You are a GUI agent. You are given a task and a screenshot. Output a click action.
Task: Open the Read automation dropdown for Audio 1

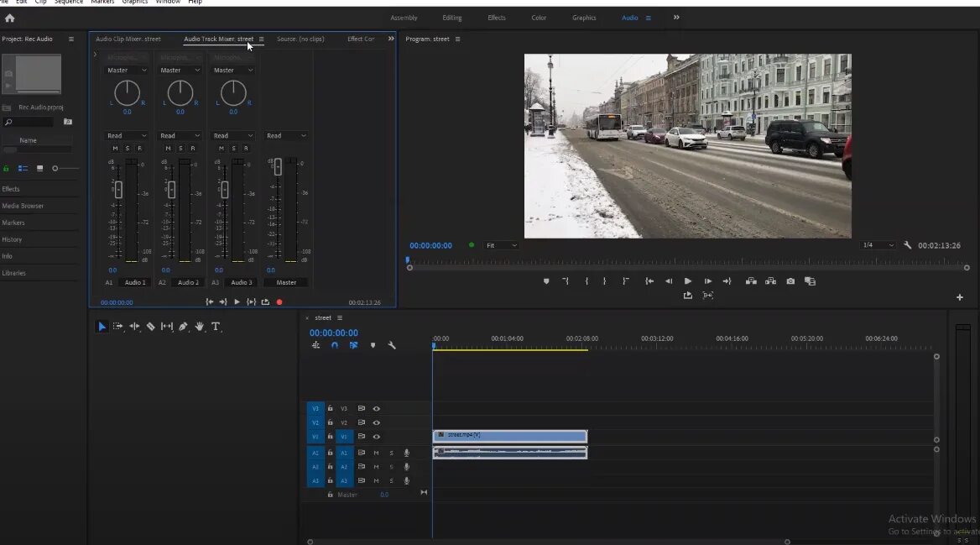(125, 135)
